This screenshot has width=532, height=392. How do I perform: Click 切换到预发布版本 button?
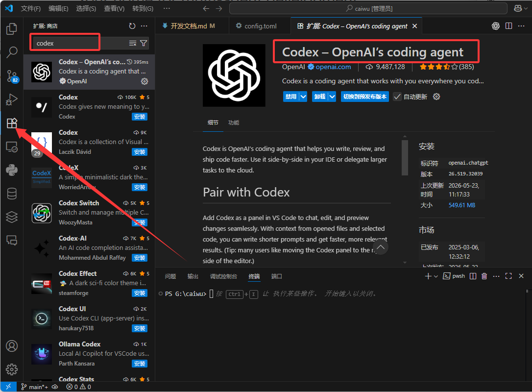tap(365, 97)
